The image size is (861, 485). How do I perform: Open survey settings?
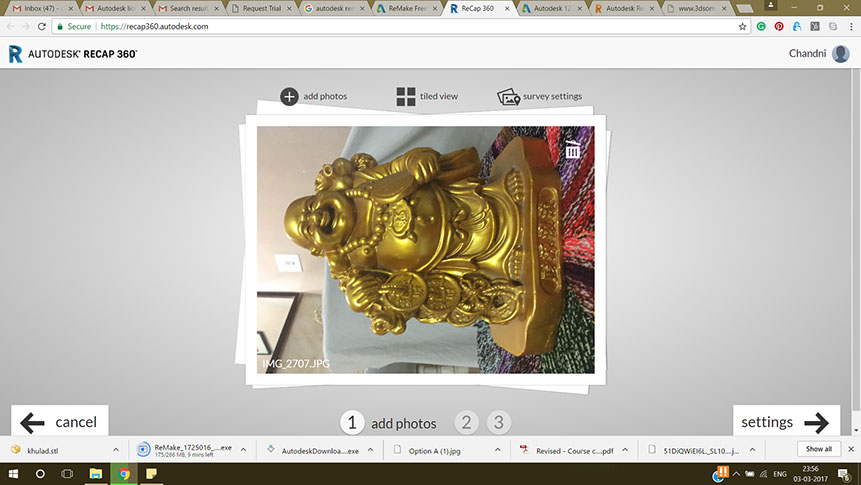(x=539, y=97)
